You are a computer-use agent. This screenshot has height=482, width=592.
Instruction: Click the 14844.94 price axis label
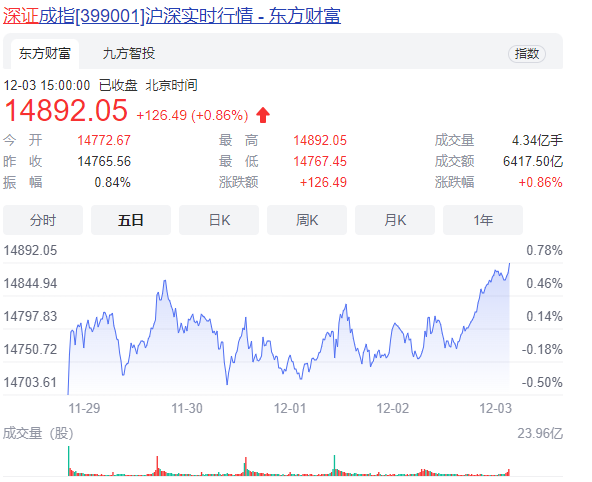click(30, 283)
